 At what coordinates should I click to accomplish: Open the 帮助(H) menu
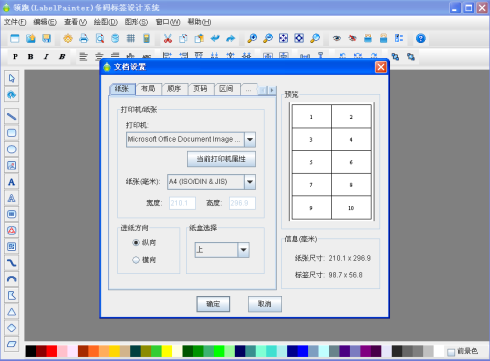199,22
